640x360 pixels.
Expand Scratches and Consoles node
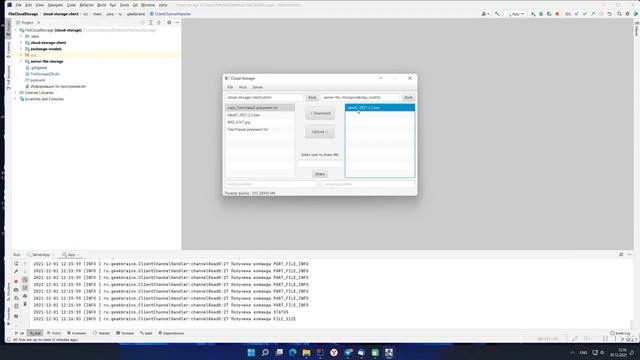pyautogui.click(x=16, y=99)
